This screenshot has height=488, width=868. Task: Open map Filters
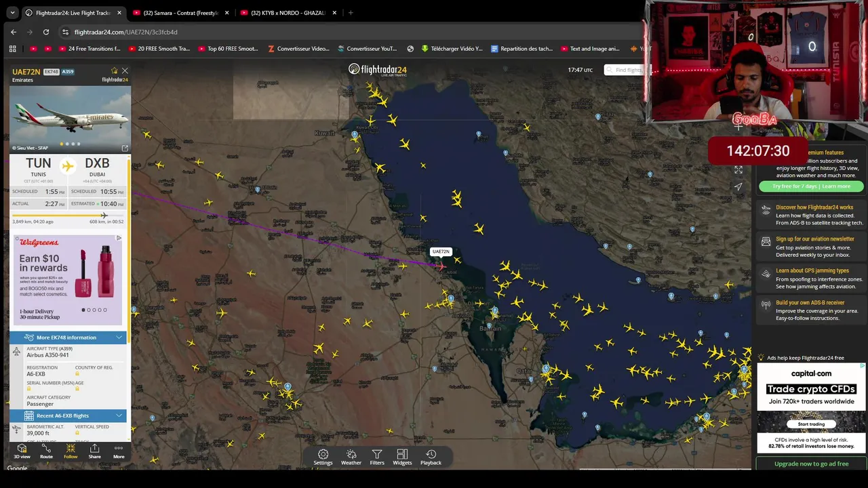377,457
